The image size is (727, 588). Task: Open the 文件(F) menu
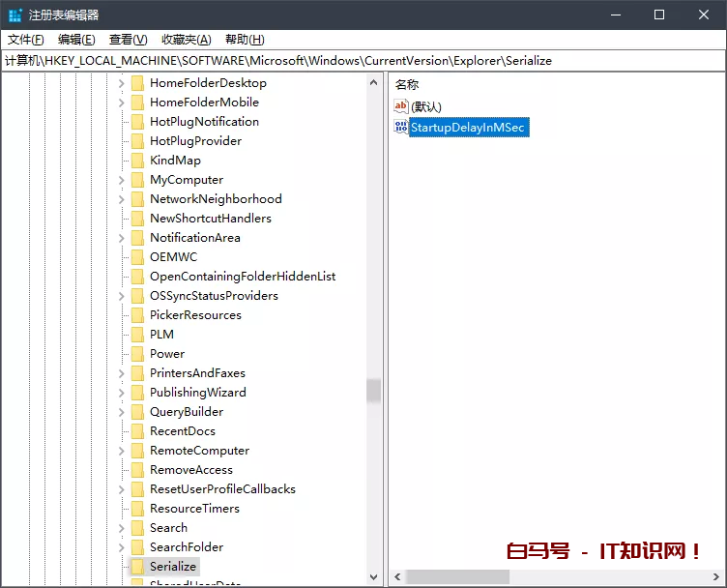coord(26,40)
